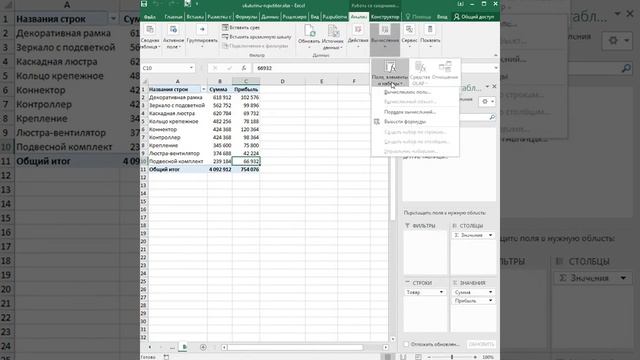The width and height of the screenshot is (640, 360).
Task: Open the field pane options arrow
Action: [x=487, y=87]
